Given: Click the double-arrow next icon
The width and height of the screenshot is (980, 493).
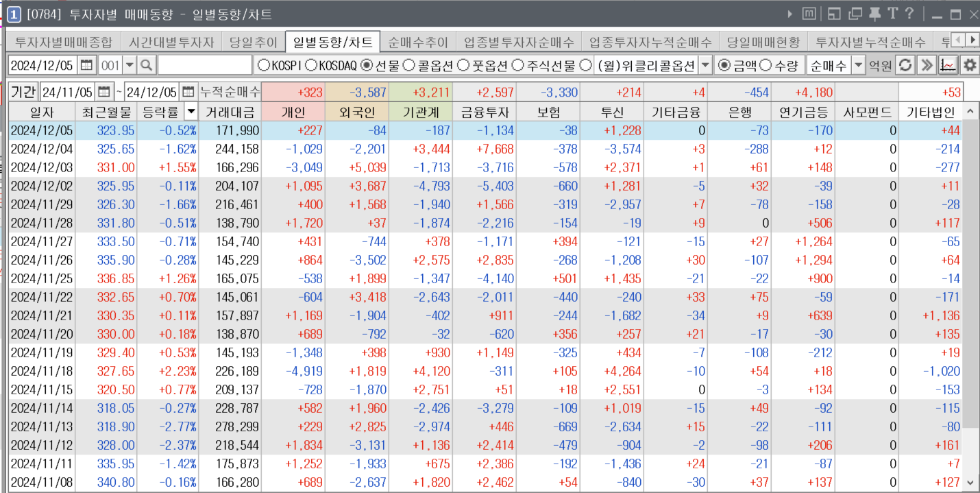Looking at the screenshot, I should click(927, 66).
